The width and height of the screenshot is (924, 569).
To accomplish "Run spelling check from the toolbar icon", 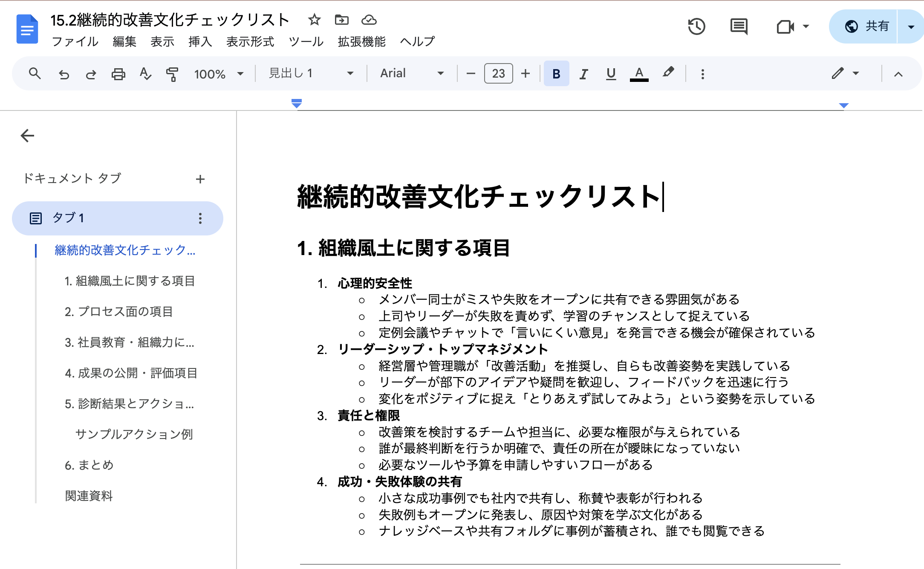I will (145, 73).
